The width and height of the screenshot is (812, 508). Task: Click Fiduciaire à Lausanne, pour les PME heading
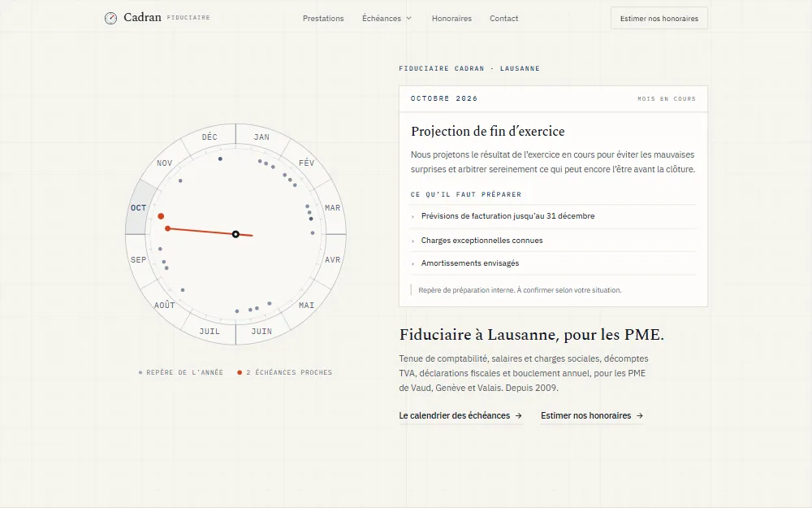pyautogui.click(x=531, y=335)
